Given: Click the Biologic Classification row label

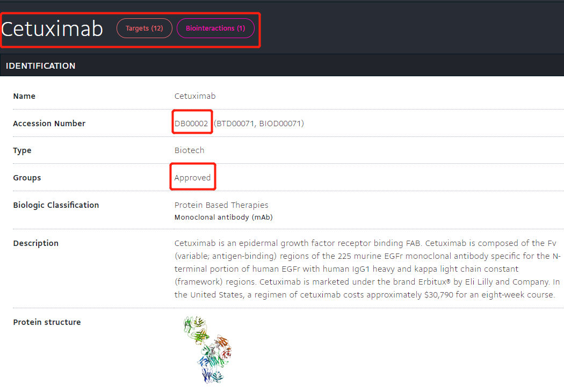Looking at the screenshot, I should point(56,205).
